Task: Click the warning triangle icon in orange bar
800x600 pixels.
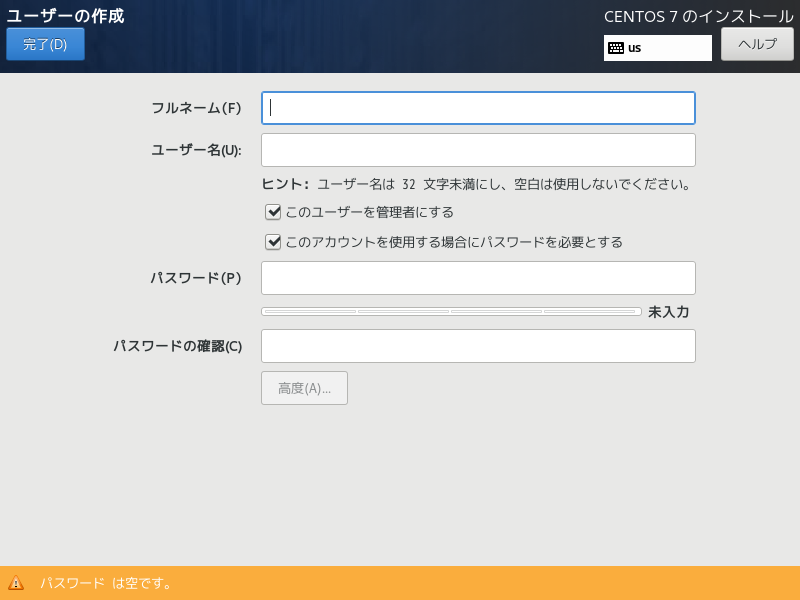Action: point(16,583)
